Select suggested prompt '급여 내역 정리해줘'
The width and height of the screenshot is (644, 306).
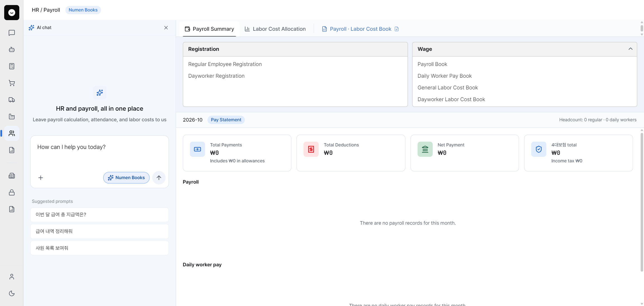tap(100, 231)
